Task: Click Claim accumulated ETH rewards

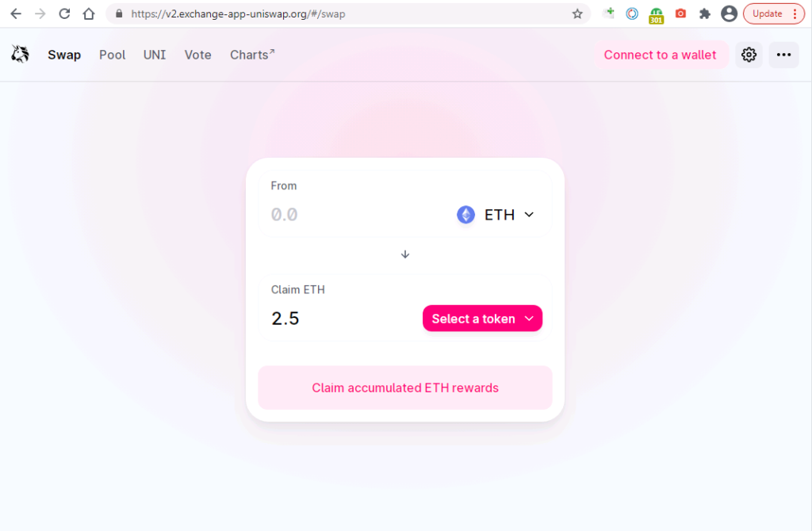Action: [405, 388]
